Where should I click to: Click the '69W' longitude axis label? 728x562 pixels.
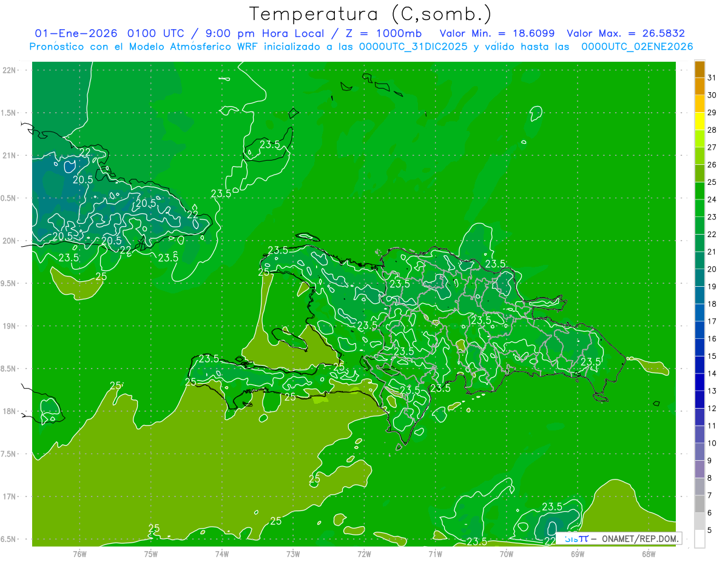pyautogui.click(x=578, y=554)
